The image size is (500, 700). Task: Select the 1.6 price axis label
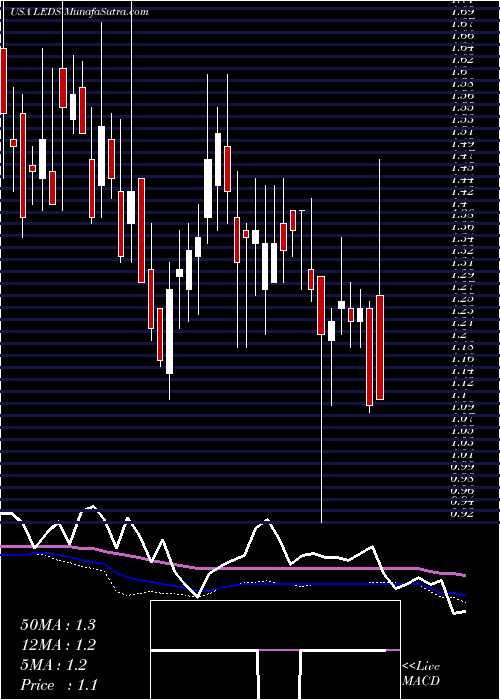460,71
